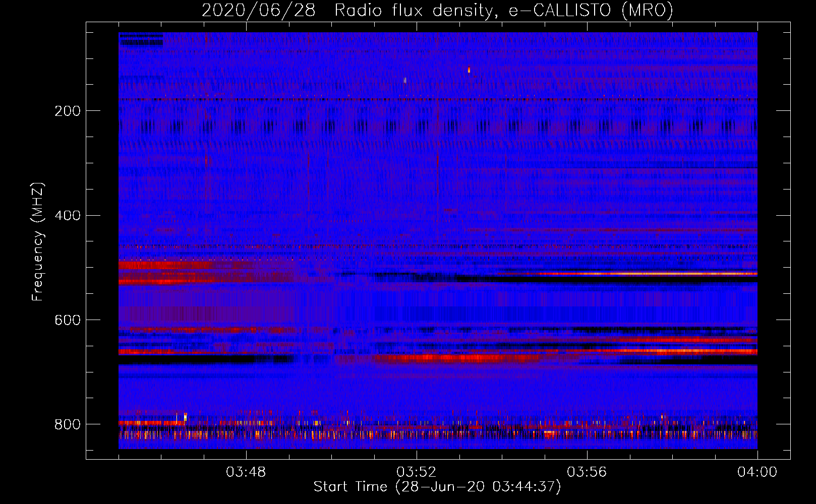Click the '03:56' time axis label
Viewport: 816px width, 504px height.
[587, 472]
